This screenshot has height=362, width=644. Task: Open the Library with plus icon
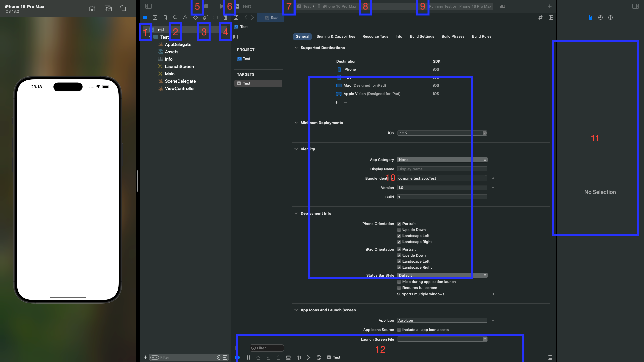(549, 6)
